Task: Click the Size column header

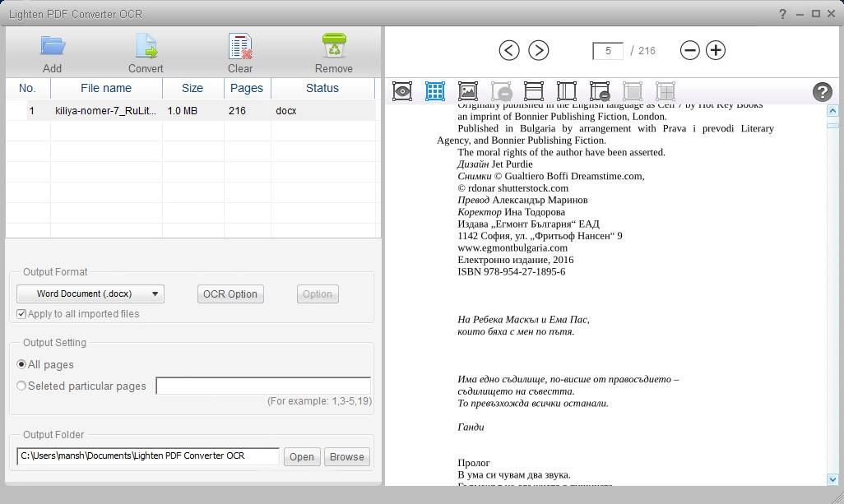Action: pos(192,88)
